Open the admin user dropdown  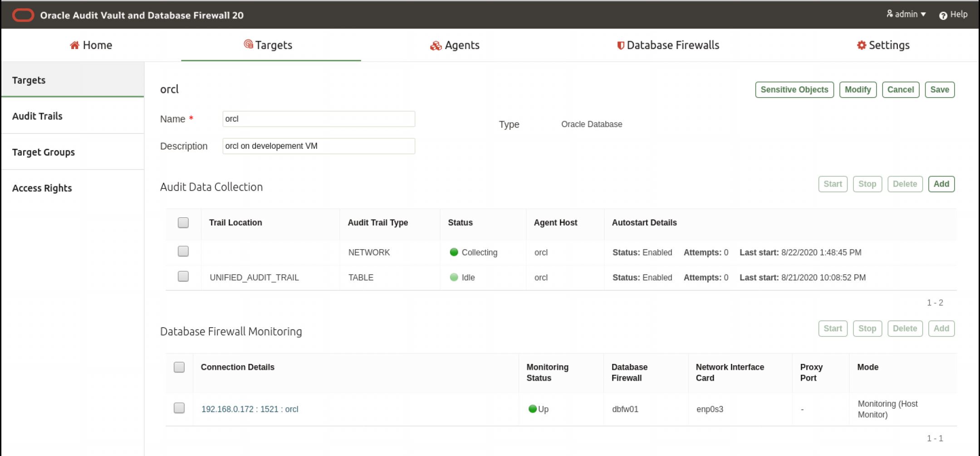(906, 15)
